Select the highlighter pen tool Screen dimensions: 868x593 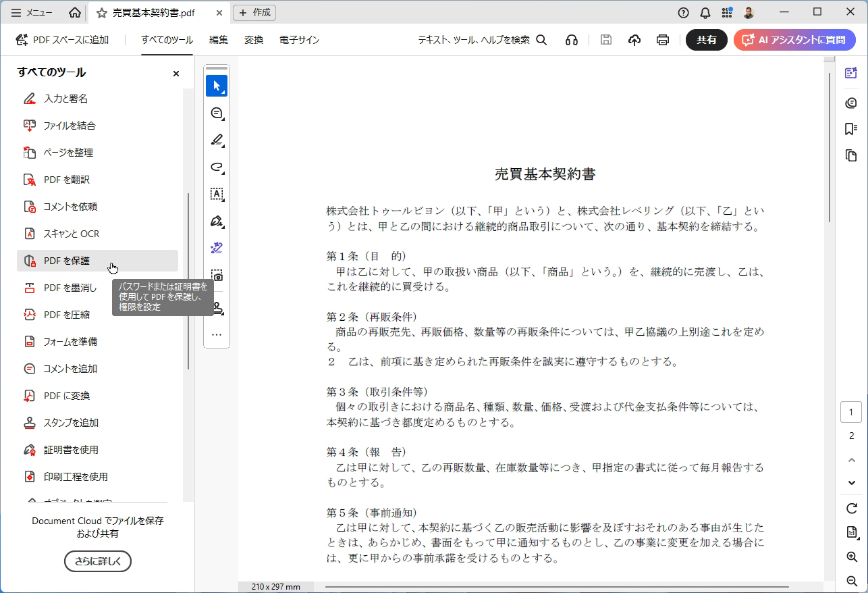[x=216, y=140]
